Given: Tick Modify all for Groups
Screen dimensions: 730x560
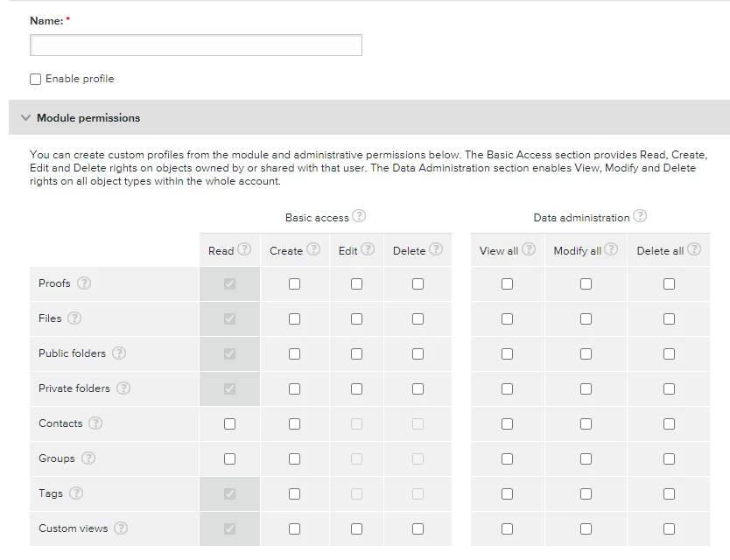Looking at the screenshot, I should click(x=586, y=458).
